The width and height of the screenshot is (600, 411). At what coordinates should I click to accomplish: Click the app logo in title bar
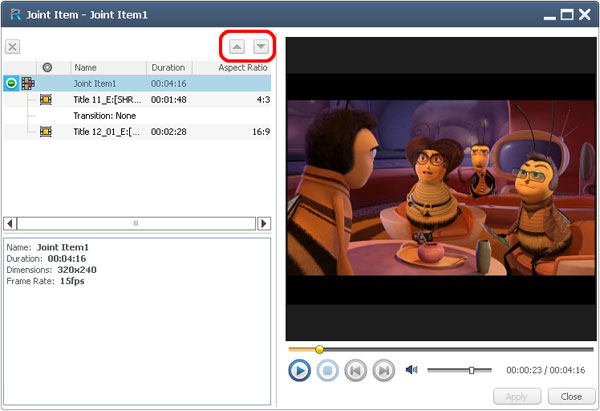click(15, 15)
